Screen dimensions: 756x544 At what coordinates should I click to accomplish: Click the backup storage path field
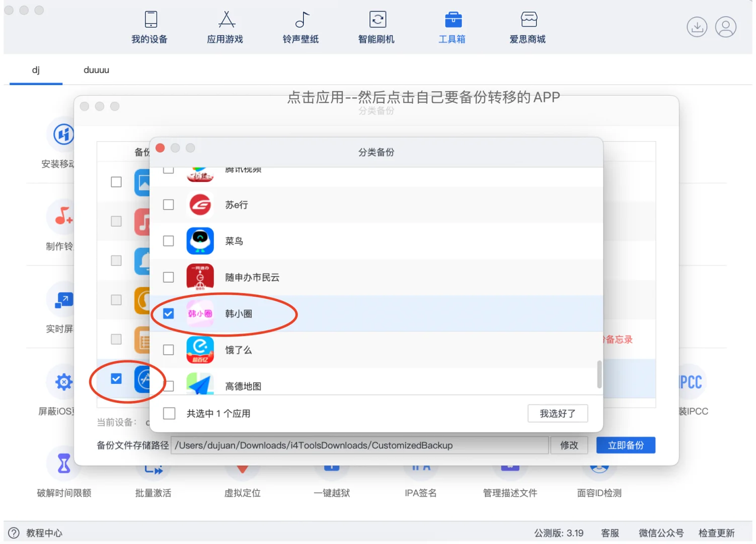[359, 445]
